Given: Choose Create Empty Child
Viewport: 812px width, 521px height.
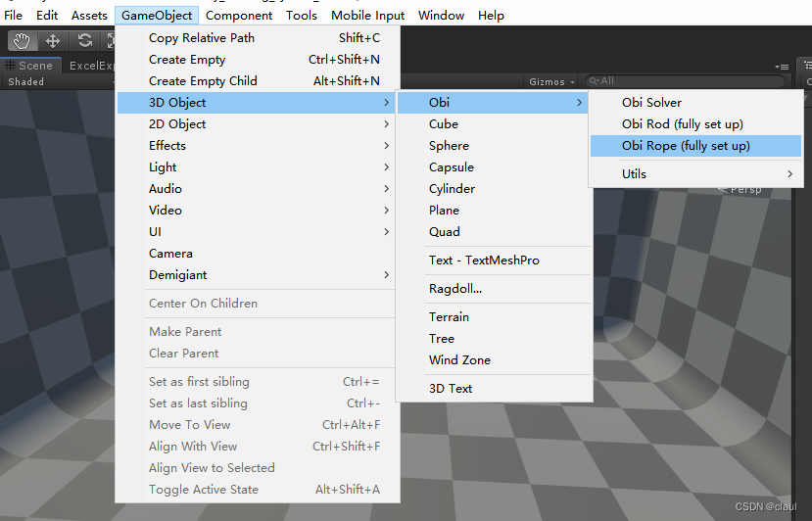Looking at the screenshot, I should [258, 80].
